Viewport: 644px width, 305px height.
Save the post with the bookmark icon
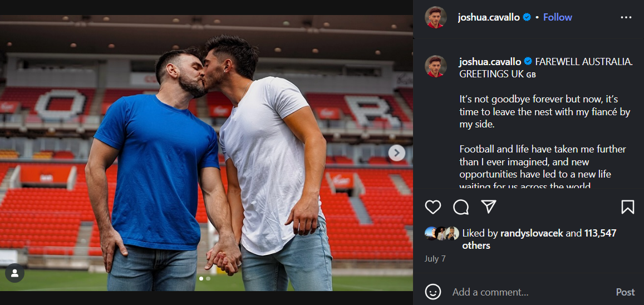pyautogui.click(x=627, y=207)
